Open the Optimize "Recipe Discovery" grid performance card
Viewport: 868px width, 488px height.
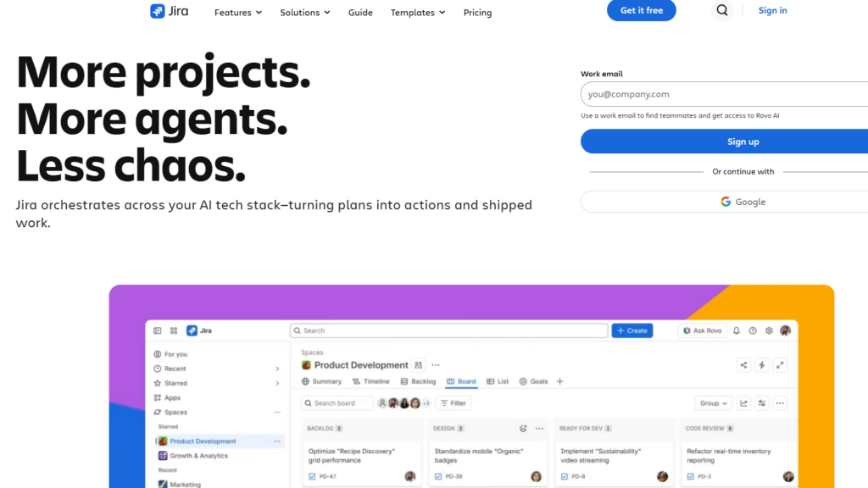click(x=362, y=463)
